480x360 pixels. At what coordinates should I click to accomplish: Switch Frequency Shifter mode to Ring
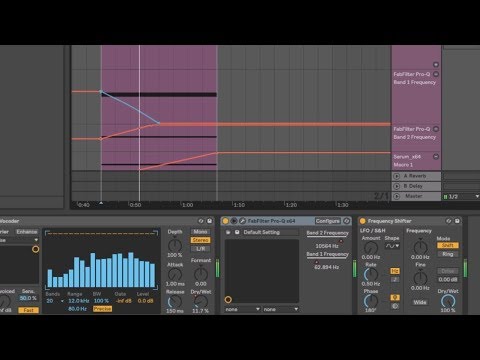tap(448, 254)
